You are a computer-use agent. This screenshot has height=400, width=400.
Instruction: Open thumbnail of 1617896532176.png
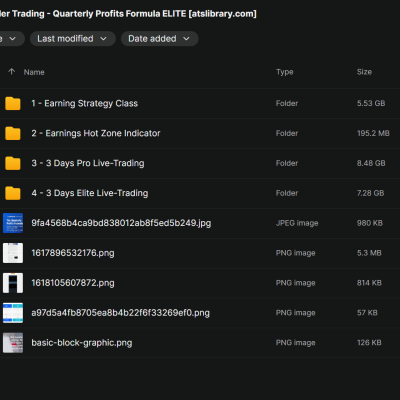(x=13, y=253)
